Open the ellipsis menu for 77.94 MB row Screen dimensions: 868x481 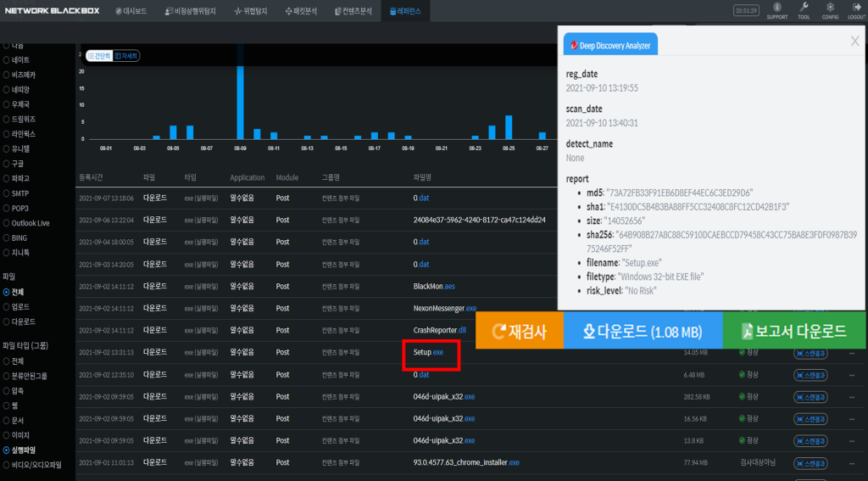click(852, 462)
